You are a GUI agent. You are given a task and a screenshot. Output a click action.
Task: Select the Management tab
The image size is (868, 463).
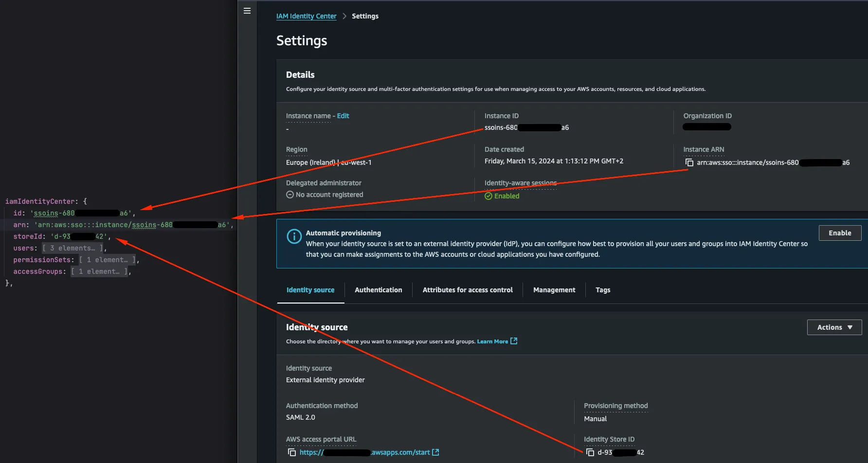point(554,289)
